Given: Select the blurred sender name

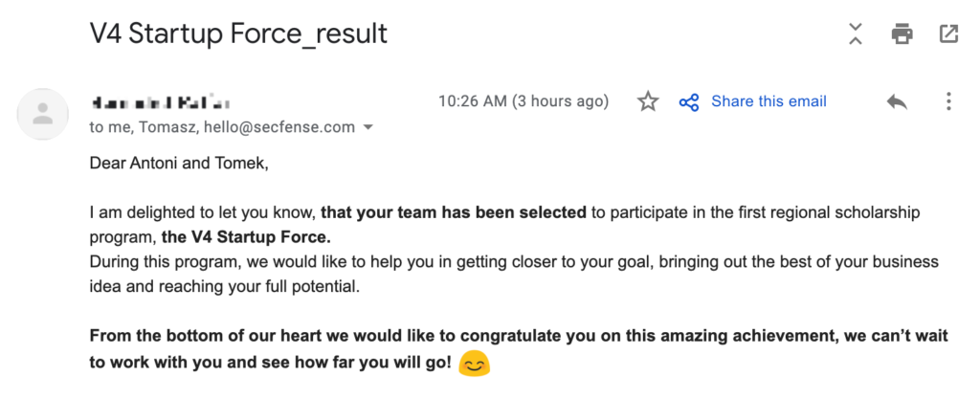Looking at the screenshot, I should click(162, 101).
